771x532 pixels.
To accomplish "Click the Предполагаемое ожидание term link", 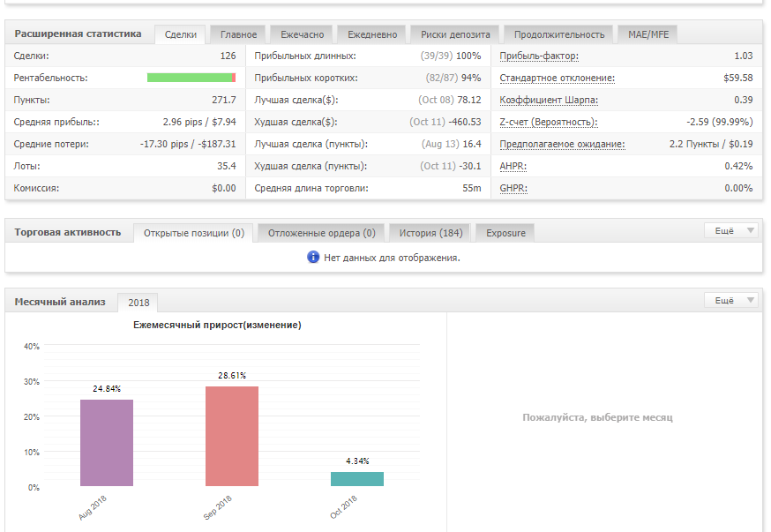I will point(562,144).
